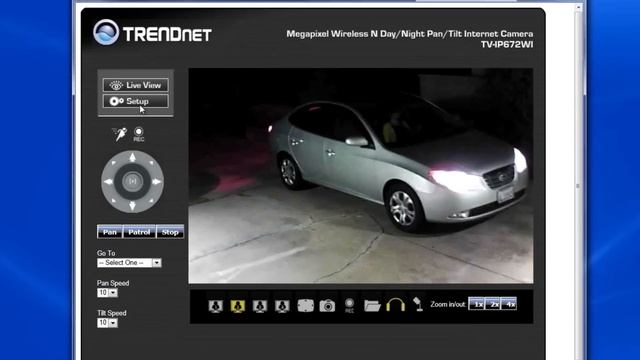Move camera diagonally down-left on the pad
Viewport: 640px width, 360px height.
114,200
